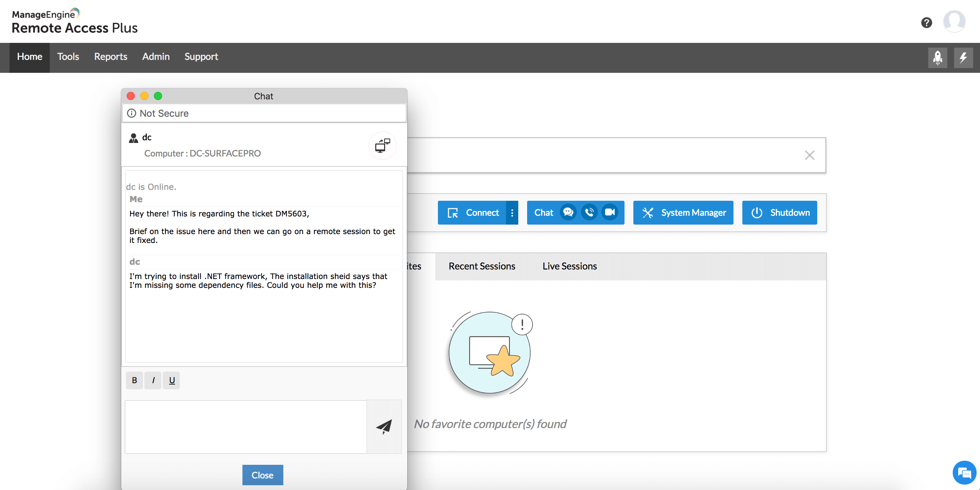The height and width of the screenshot is (490, 980).
Task: Toggle italic formatting in chat
Action: 153,380
